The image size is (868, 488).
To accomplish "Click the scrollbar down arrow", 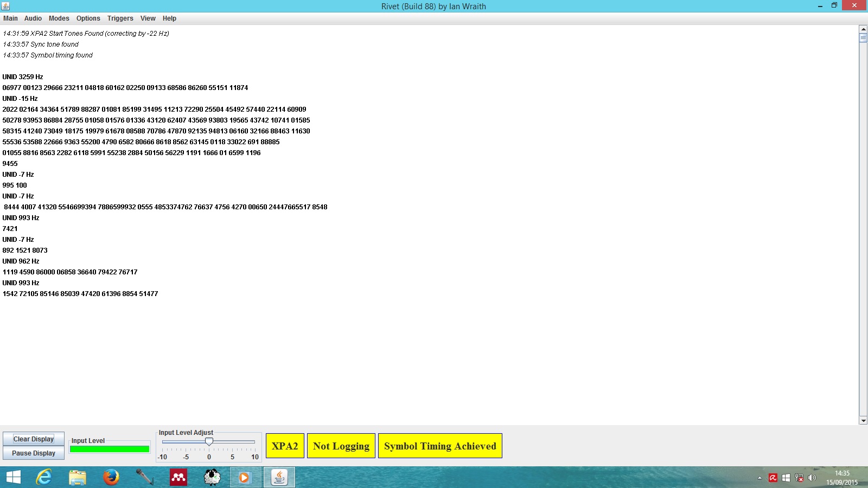I will point(863,420).
